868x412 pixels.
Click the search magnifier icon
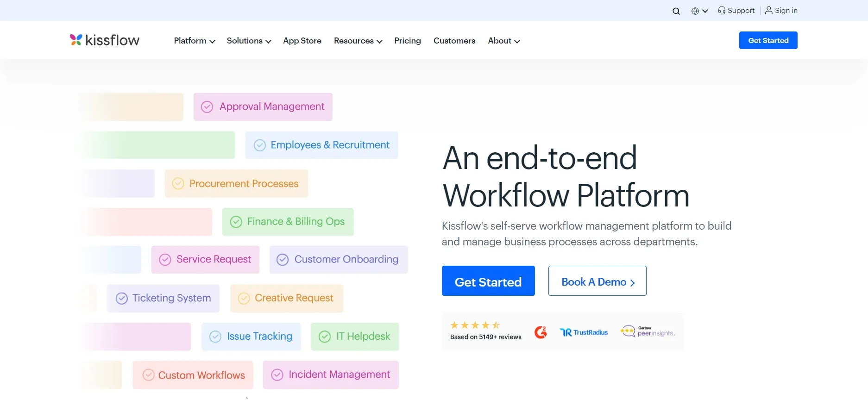[x=676, y=11]
